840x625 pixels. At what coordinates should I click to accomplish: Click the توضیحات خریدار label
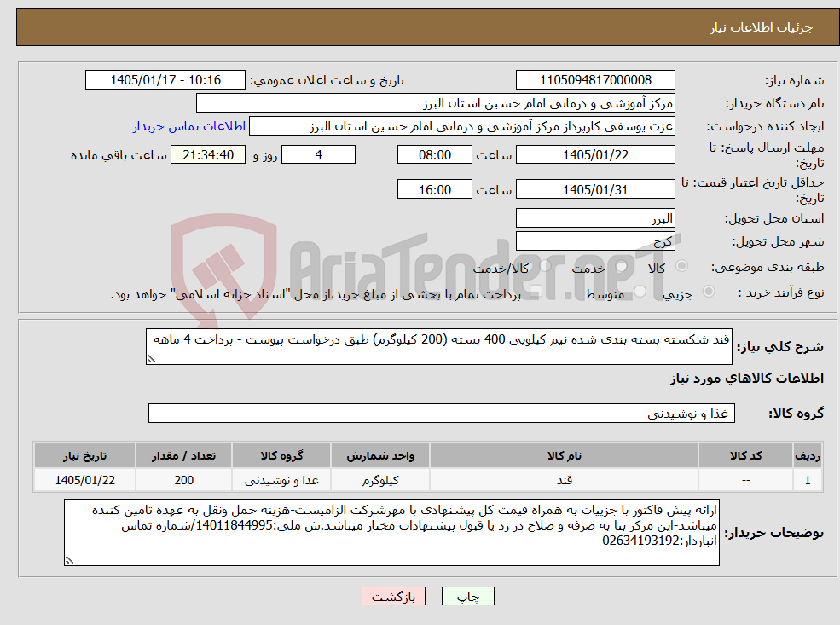click(x=774, y=533)
